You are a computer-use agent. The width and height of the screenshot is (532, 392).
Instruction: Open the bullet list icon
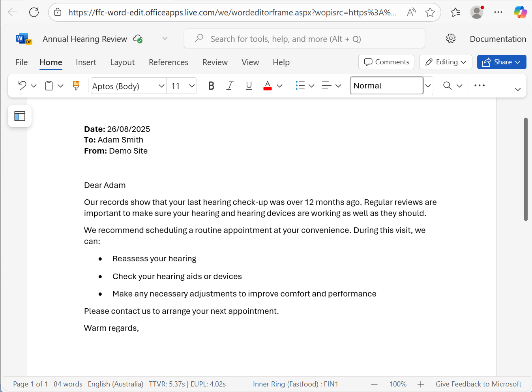point(300,86)
